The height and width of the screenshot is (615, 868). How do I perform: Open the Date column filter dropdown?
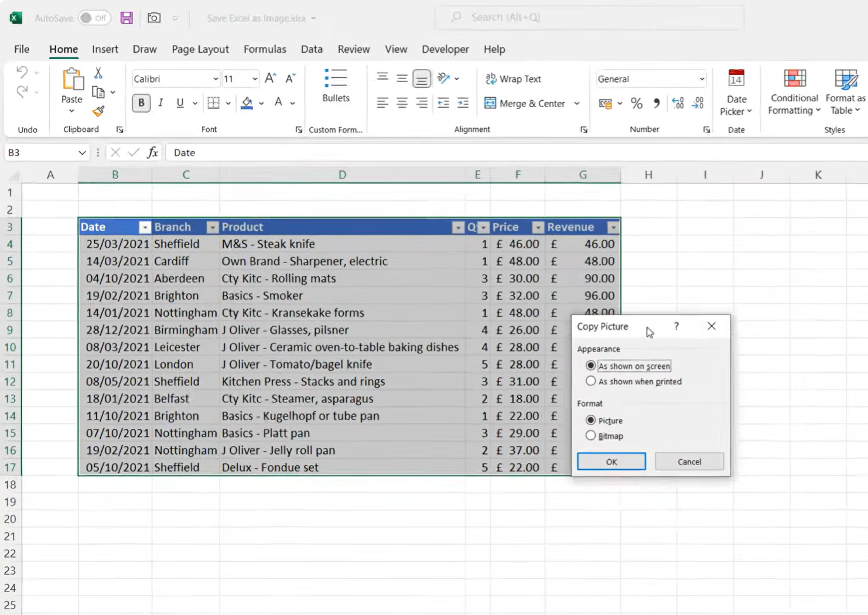pyautogui.click(x=145, y=227)
